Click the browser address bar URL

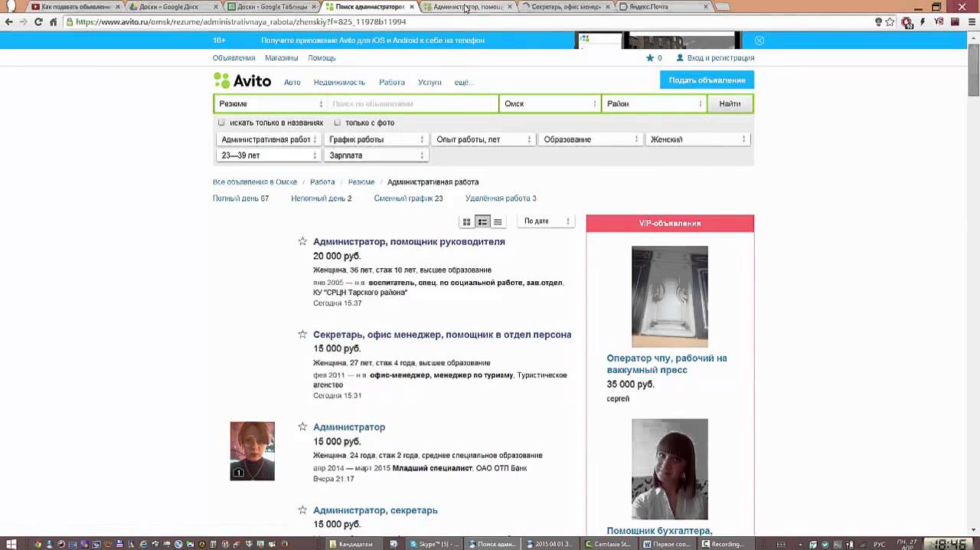[x=241, y=22]
